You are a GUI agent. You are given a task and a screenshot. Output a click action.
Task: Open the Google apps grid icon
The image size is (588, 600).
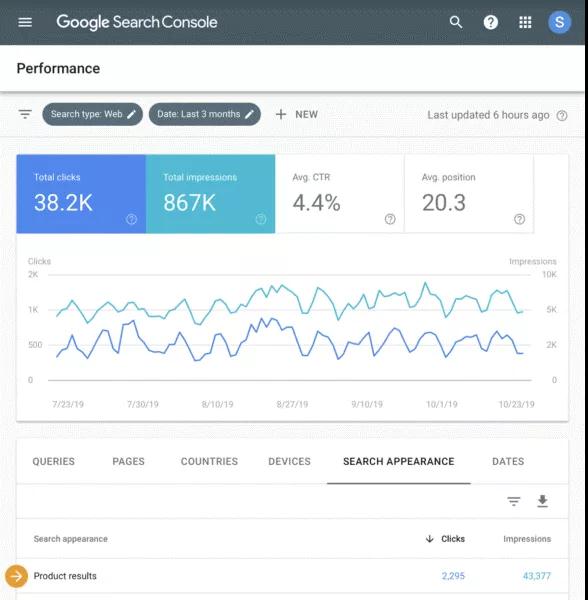tap(525, 22)
